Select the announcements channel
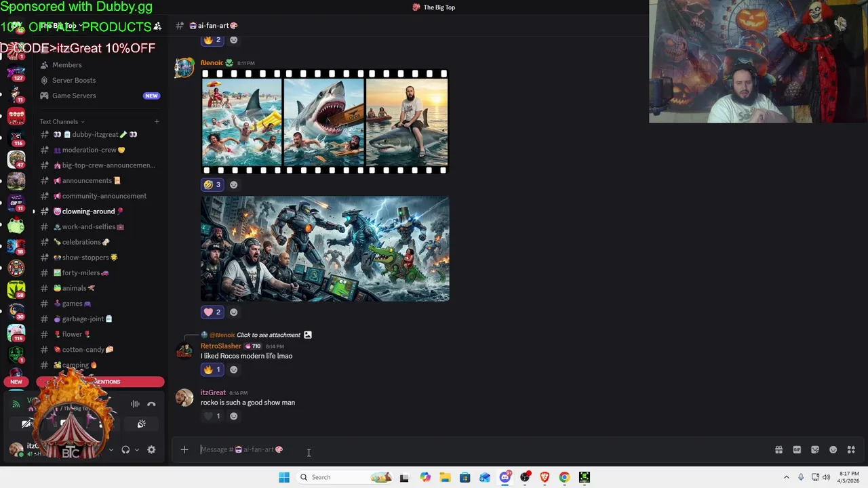868x488 pixels. click(87, 180)
